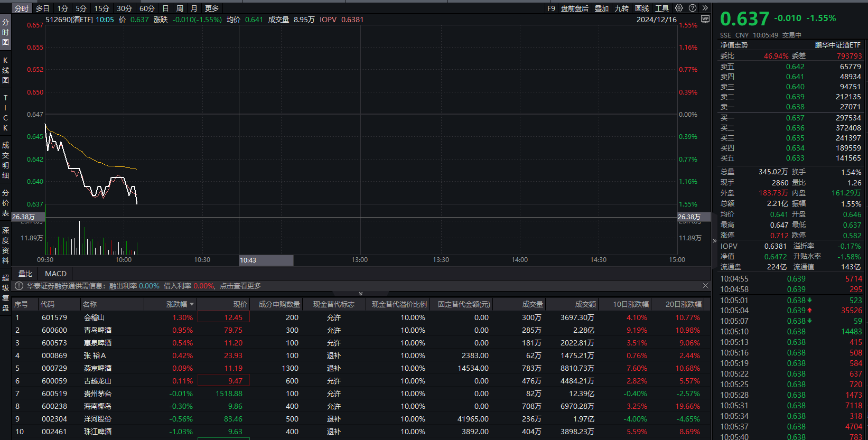Sort by 涨跌幅 column dropdown arrow
Viewport: 868px width, 440px height.
192,304
